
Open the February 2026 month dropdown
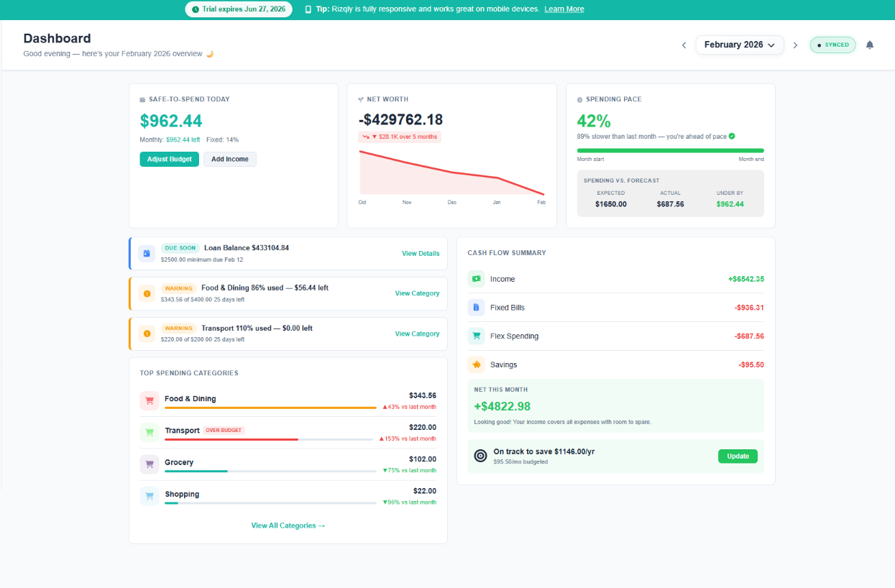tap(740, 45)
